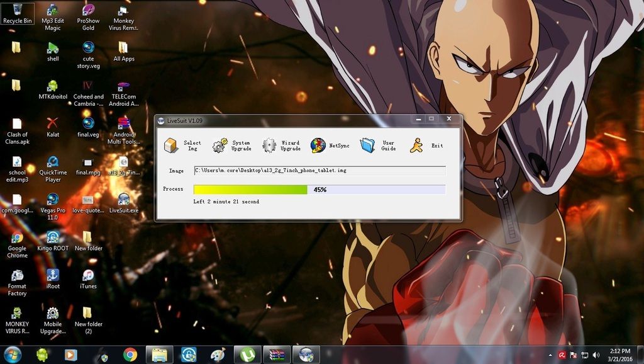Select the Kingo ROOT desktop shortcut

tap(53, 241)
